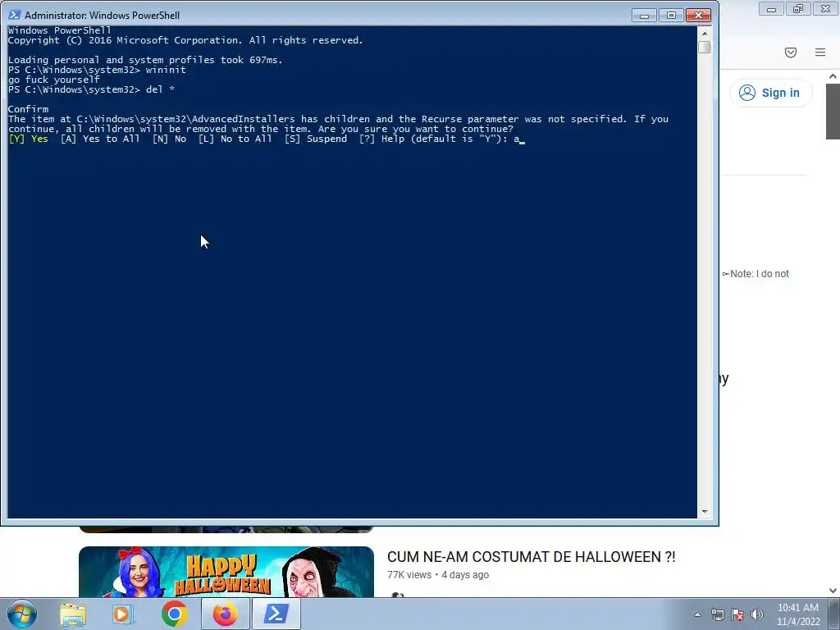Image resolution: width=840 pixels, height=630 pixels.
Task: Minimize the PowerShell window
Action: (x=645, y=16)
